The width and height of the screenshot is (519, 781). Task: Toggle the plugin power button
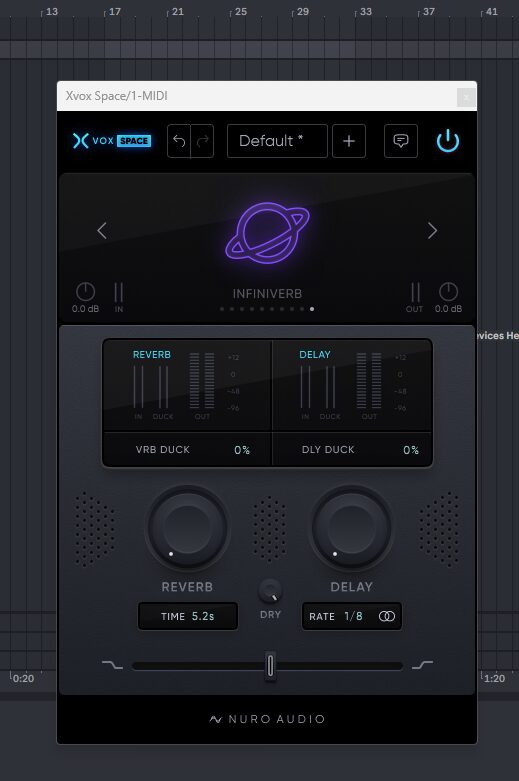[448, 140]
